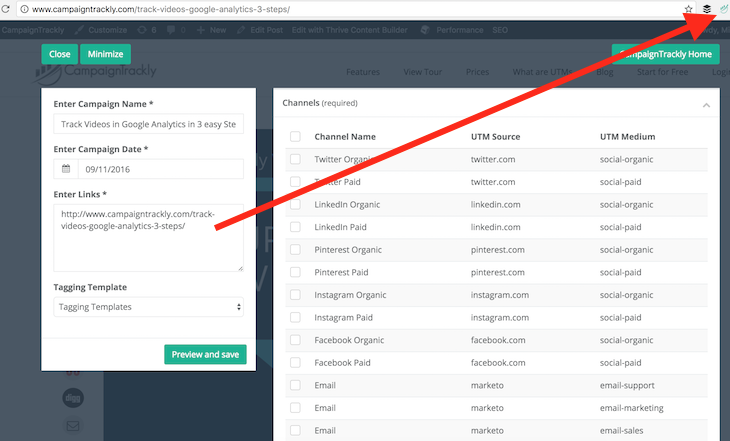Screen dimensions: 730x441
Task: Click social-paid in the Facebook Paid row
Action: 620,362
